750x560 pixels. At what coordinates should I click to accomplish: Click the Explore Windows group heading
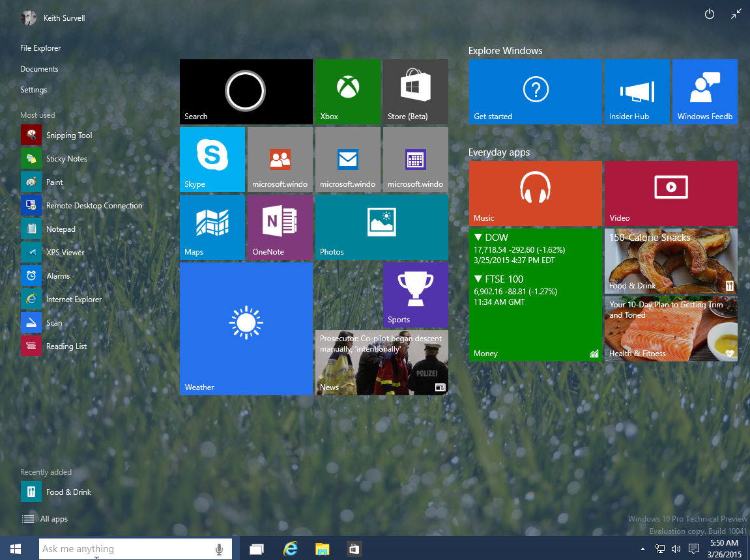pyautogui.click(x=505, y=51)
